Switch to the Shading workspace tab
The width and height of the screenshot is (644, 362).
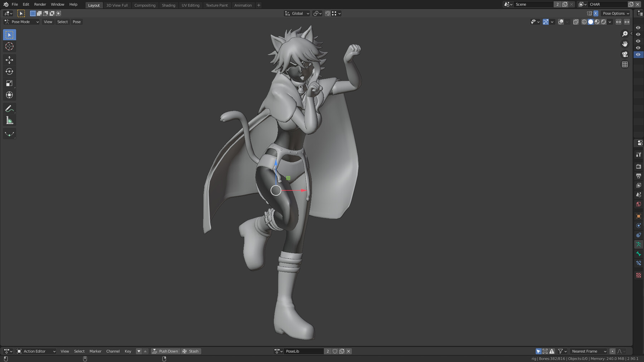(169, 5)
